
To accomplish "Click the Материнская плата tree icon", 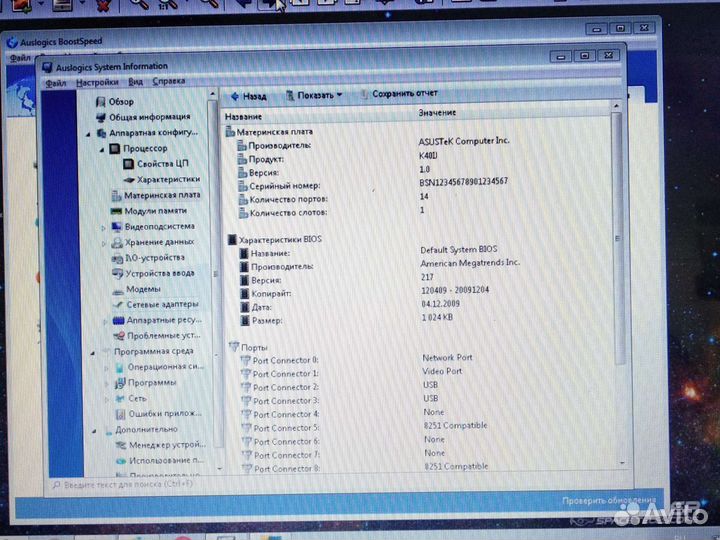I will 117,196.
